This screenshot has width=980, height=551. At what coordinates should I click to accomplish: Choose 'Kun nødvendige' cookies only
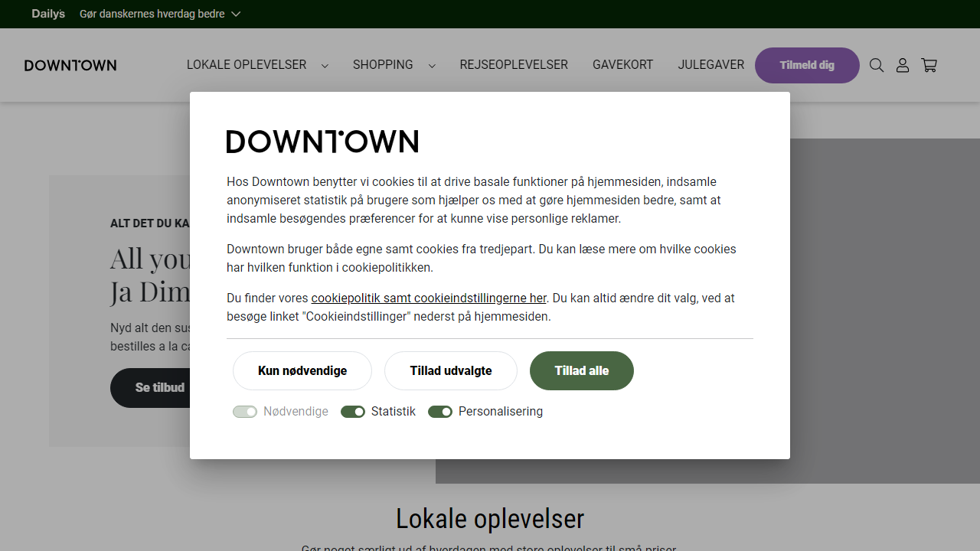click(x=302, y=370)
